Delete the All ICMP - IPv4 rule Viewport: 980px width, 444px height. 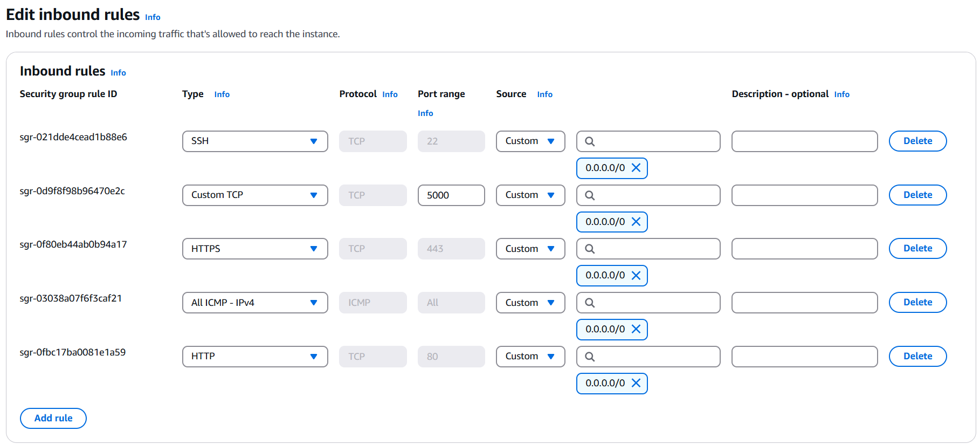917,302
